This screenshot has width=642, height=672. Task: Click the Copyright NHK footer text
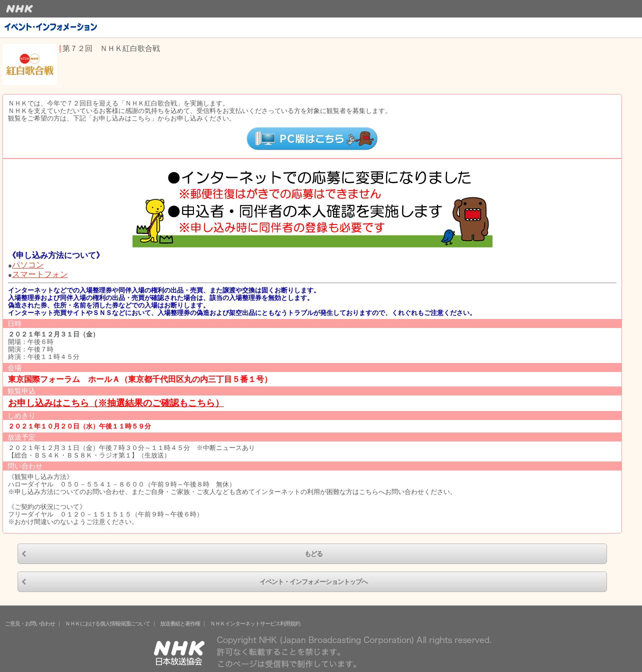pos(354,640)
